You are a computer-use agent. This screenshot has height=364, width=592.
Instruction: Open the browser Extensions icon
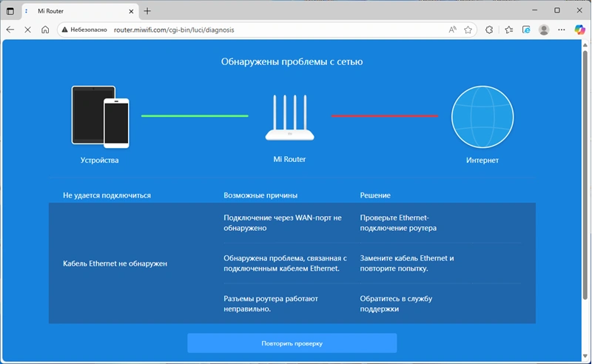tap(489, 30)
